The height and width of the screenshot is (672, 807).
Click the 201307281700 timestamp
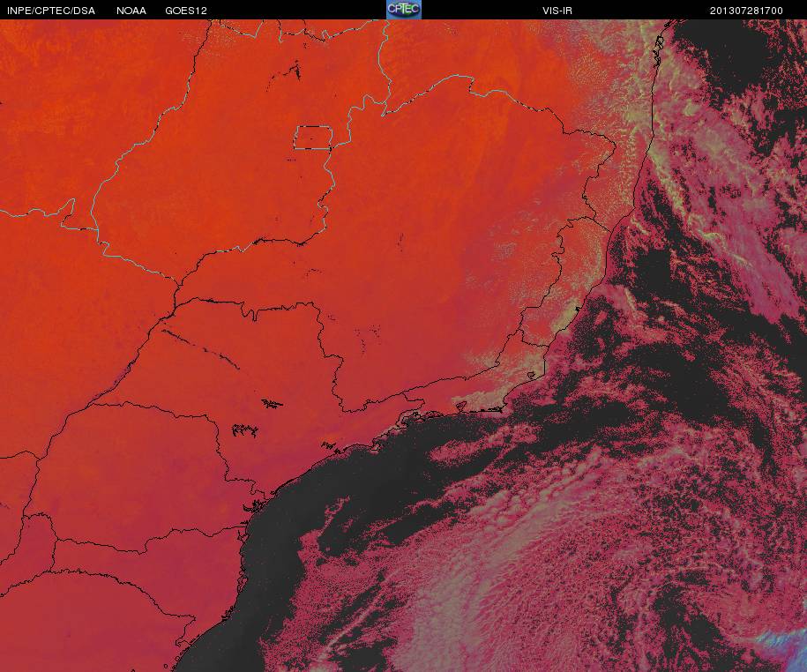pyautogui.click(x=746, y=11)
